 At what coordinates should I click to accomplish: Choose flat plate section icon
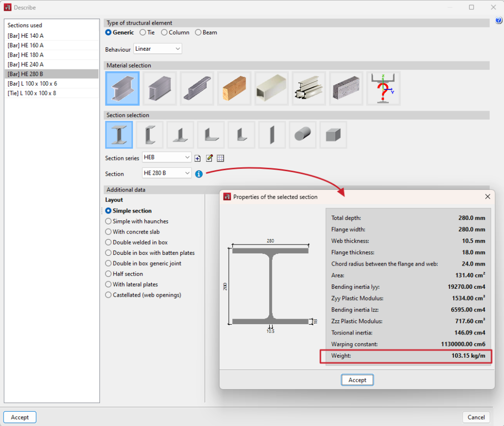tap(272, 135)
